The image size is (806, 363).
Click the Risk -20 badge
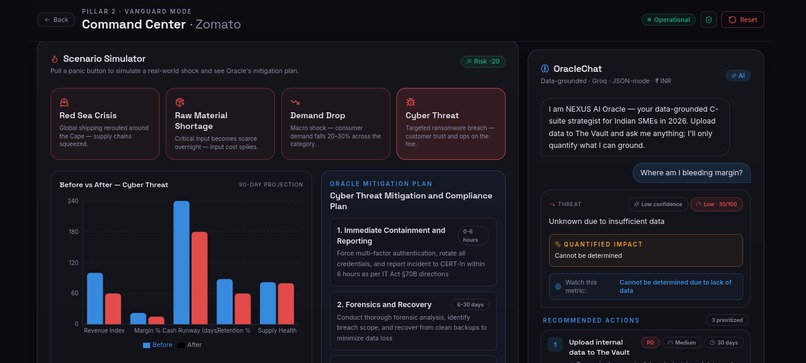[483, 62]
